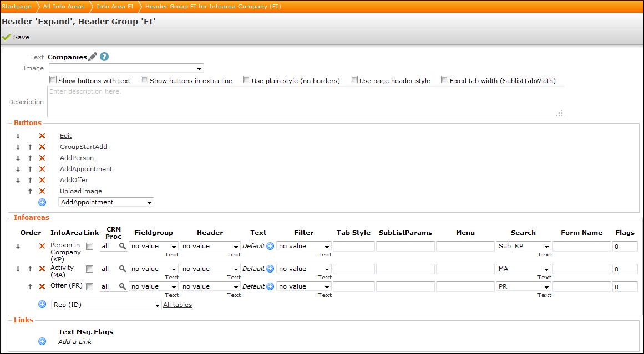Open the Image dropdown

126,68
